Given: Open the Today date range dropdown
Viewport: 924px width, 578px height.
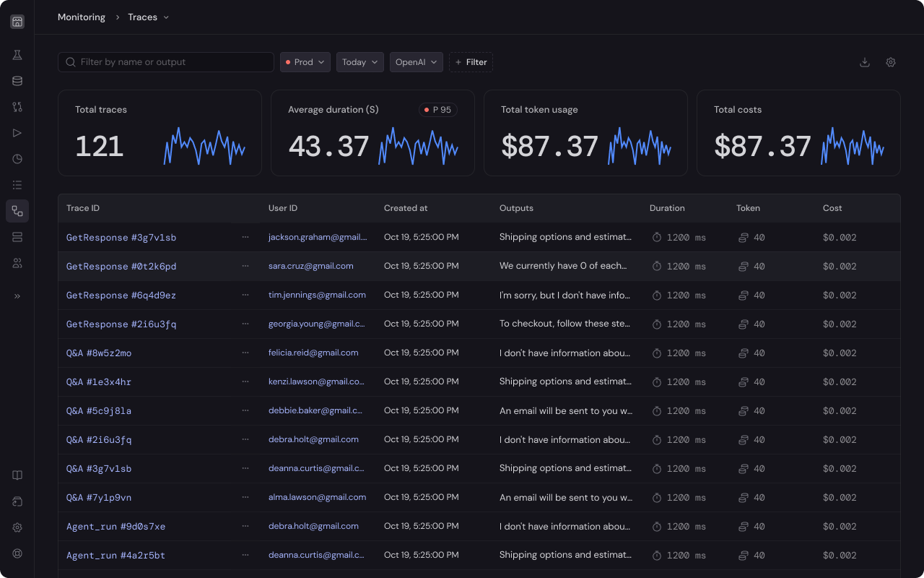Looking at the screenshot, I should click(x=359, y=62).
